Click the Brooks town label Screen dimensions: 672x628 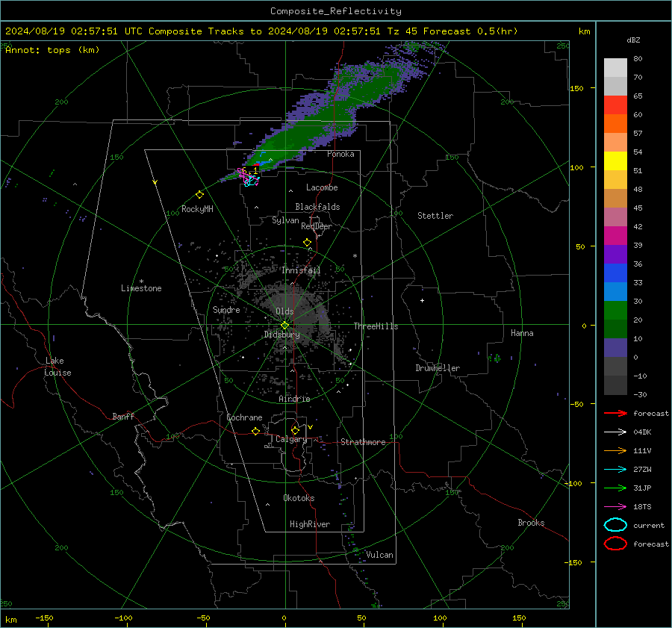[x=531, y=523]
